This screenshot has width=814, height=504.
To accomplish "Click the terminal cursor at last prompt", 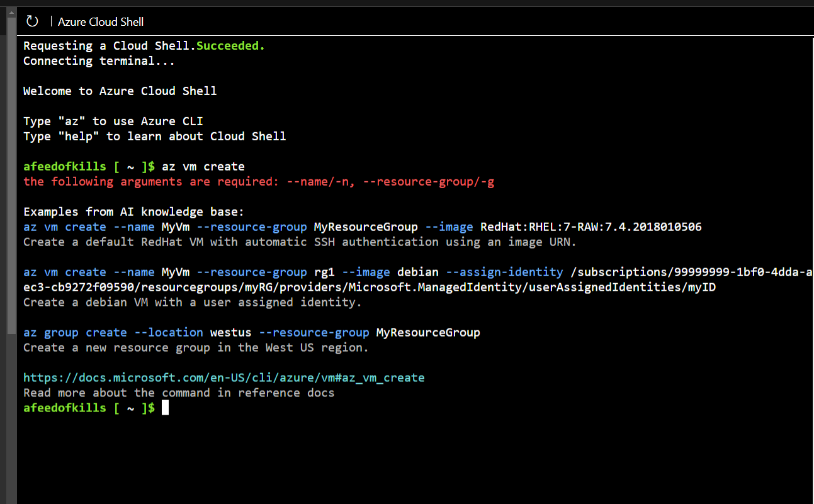I will coord(165,408).
